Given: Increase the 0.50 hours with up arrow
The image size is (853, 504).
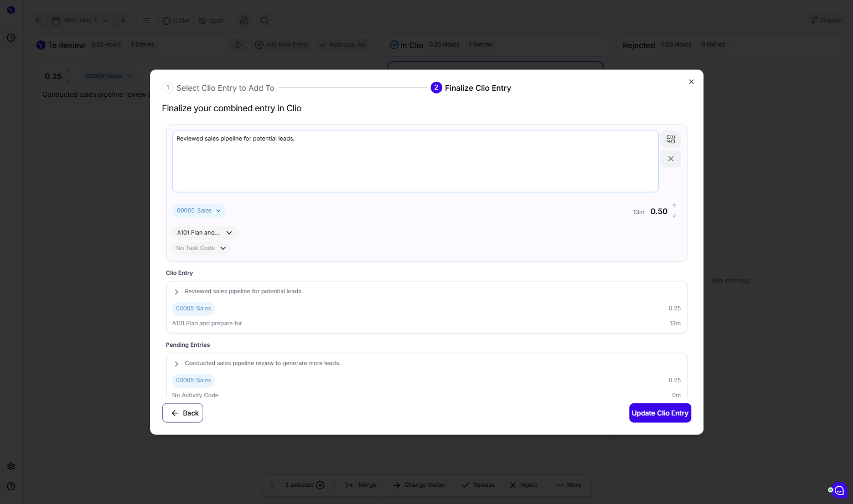Looking at the screenshot, I should 674,206.
